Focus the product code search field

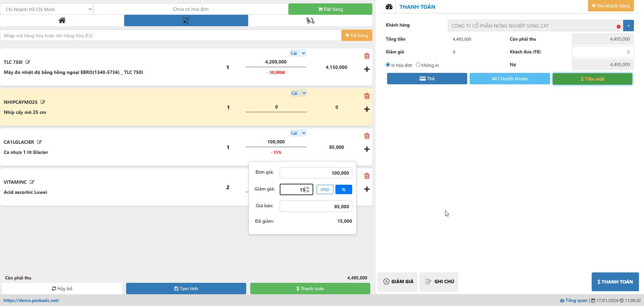170,36
